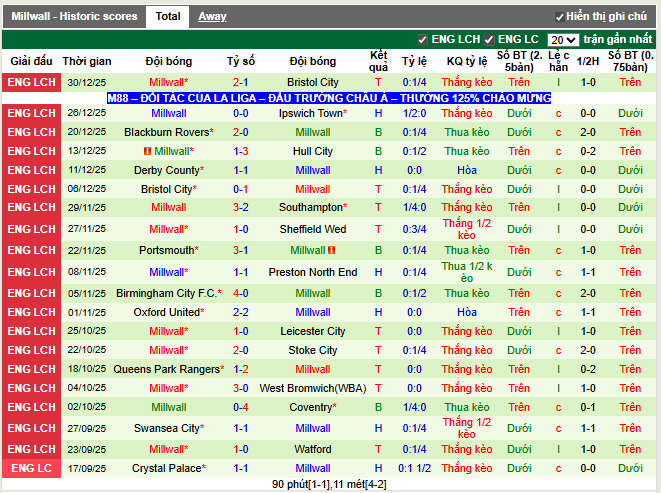The width and height of the screenshot is (661, 493).
Task: Click the red card icon beside Millwall 13/12/25
Action: click(x=147, y=151)
